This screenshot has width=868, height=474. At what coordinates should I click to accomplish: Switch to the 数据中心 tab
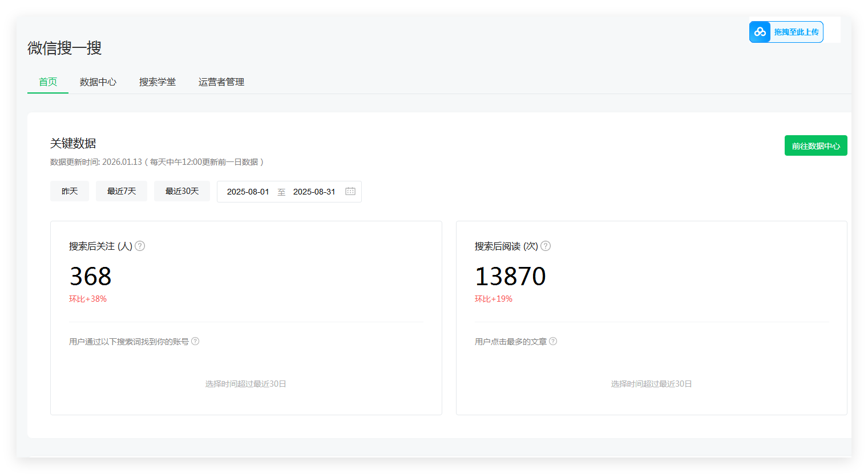point(98,82)
